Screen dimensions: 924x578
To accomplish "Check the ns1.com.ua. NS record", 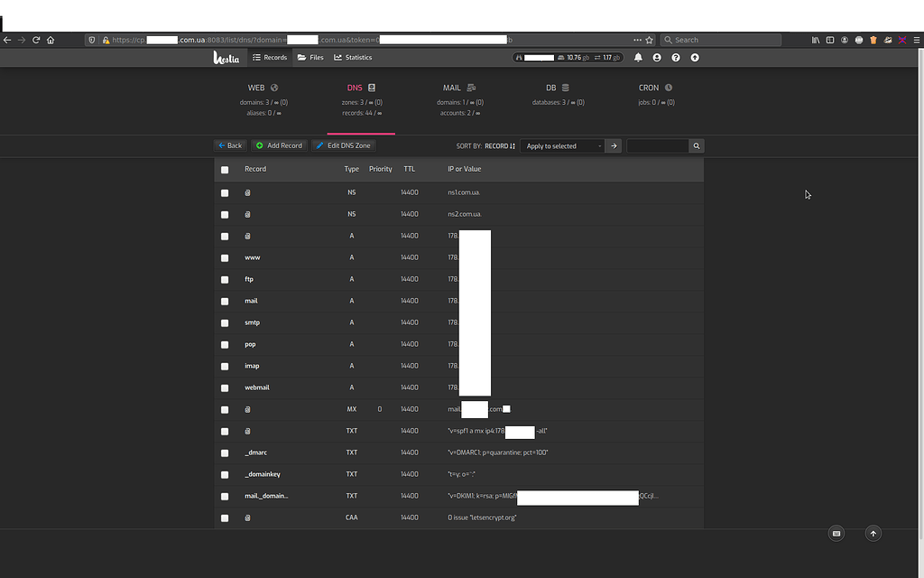I will tap(225, 193).
